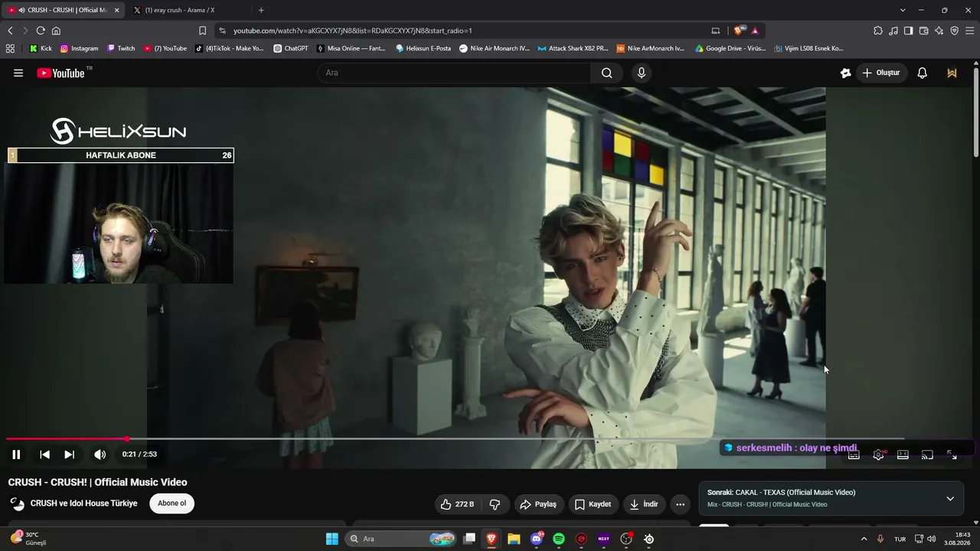Open the CRUSH ve Idol House Türkiye channel

(x=84, y=504)
